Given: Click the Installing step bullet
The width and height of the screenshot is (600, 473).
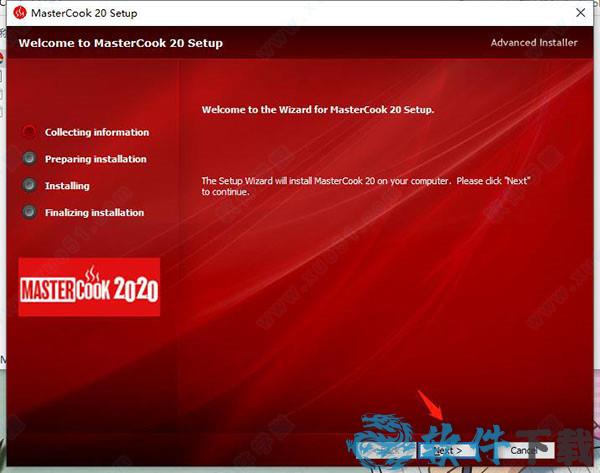Looking at the screenshot, I should click(x=29, y=186).
